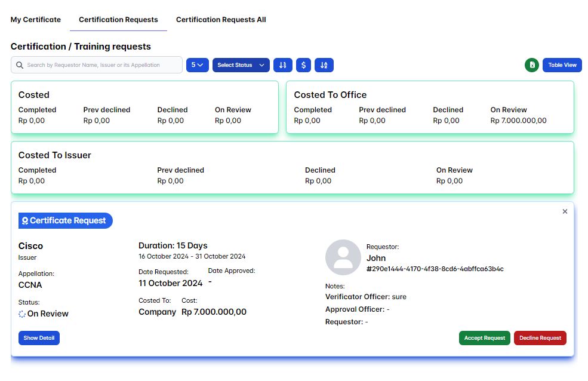Click the magnifier icon in search box

click(x=20, y=65)
